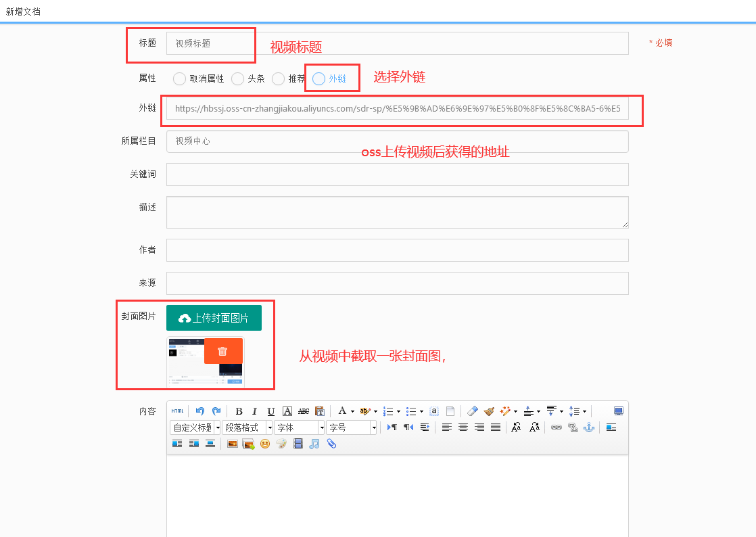Justify text on both sides
756x537 pixels.
click(496, 427)
